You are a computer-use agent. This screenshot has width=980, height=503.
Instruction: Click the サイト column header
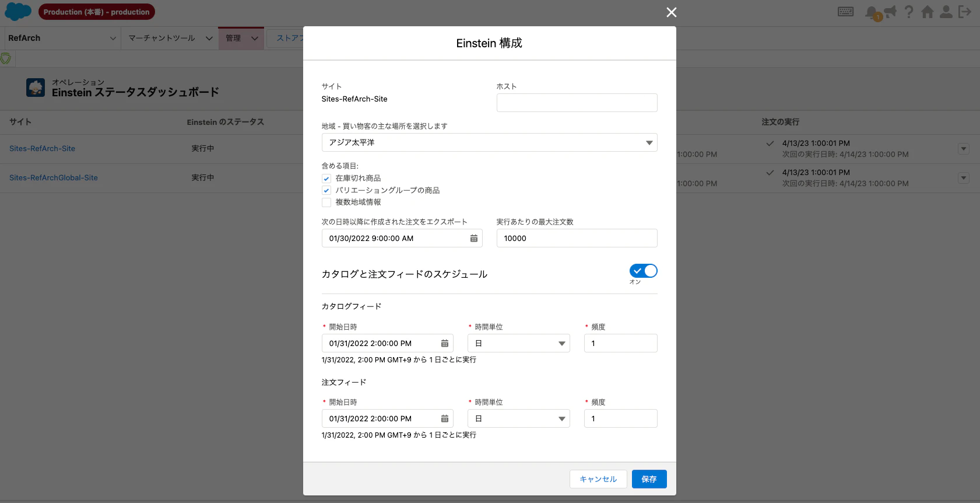click(20, 122)
